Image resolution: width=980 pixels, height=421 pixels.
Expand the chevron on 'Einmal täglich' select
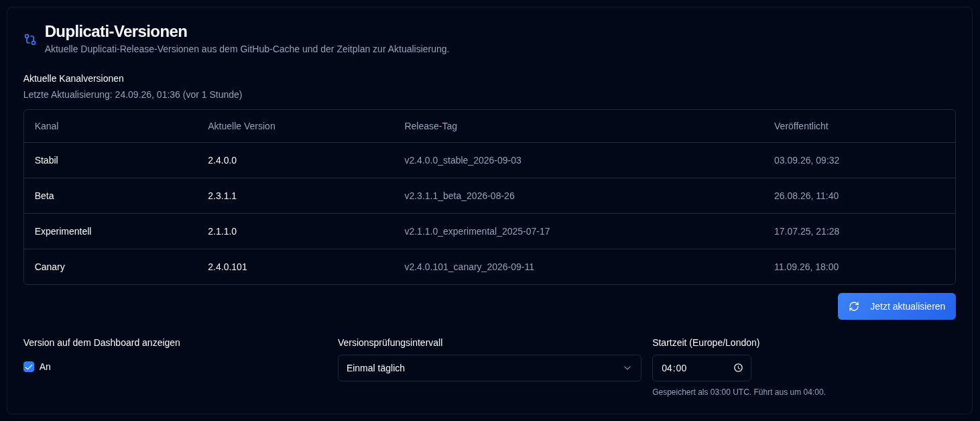pyautogui.click(x=627, y=368)
